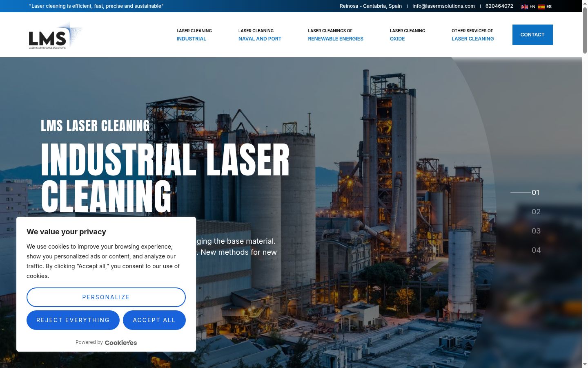This screenshot has width=588, height=368.
Task: Call phone number 620464072
Action: [x=499, y=6]
